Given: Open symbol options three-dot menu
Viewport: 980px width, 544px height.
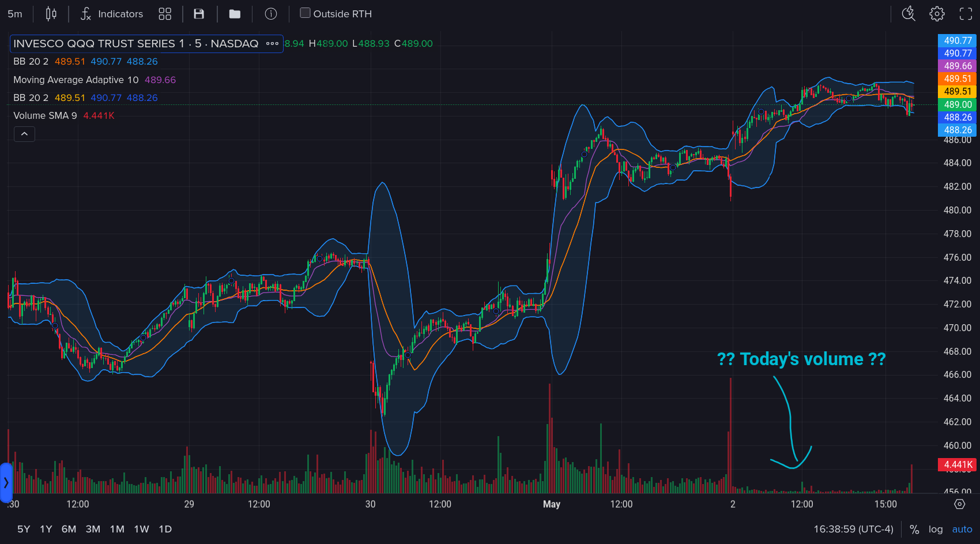Looking at the screenshot, I should point(272,44).
